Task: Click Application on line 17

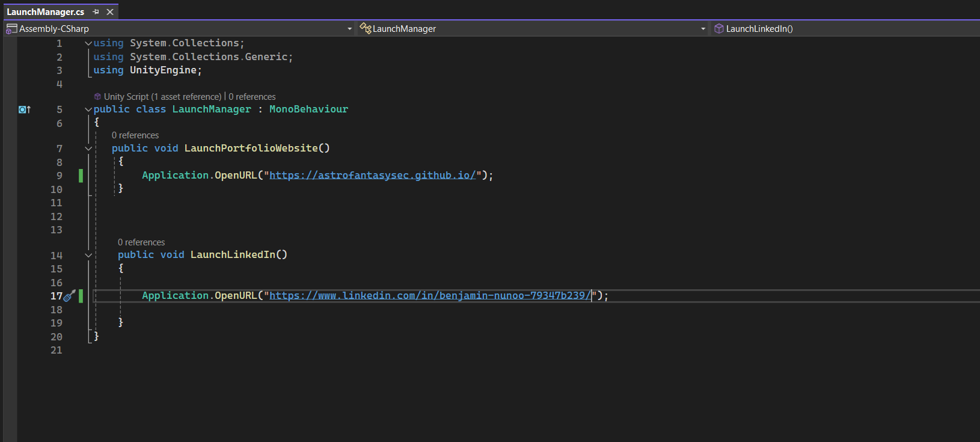Action: (x=175, y=296)
